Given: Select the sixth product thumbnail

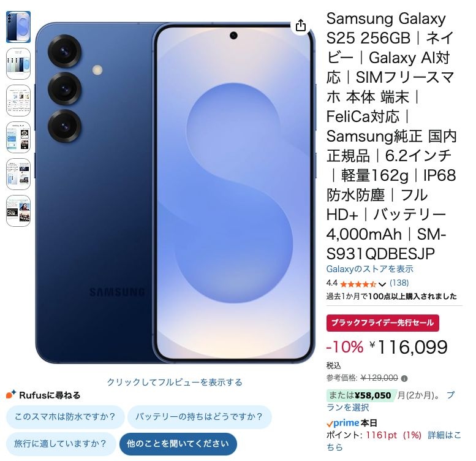Looking at the screenshot, I should pyautogui.click(x=18, y=211).
